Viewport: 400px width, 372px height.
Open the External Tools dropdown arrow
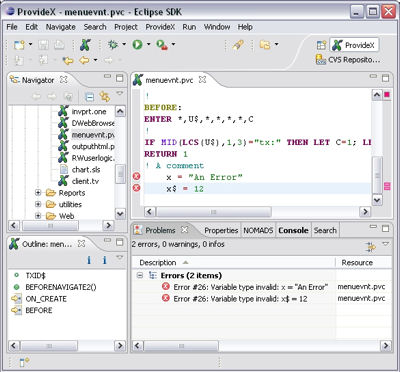pyautogui.click(x=173, y=44)
